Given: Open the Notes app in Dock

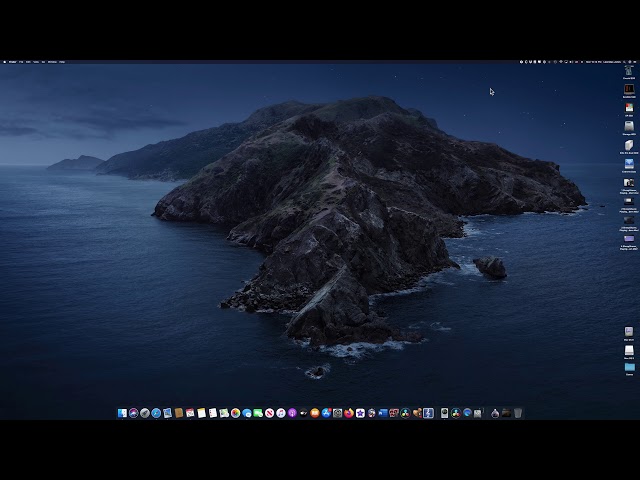Looking at the screenshot, I should (x=201, y=413).
